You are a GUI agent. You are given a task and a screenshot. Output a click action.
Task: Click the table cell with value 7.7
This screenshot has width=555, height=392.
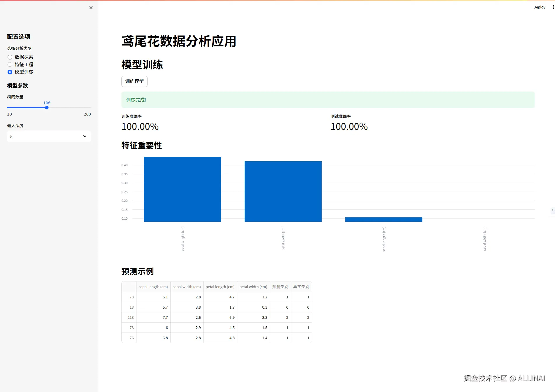153,317
